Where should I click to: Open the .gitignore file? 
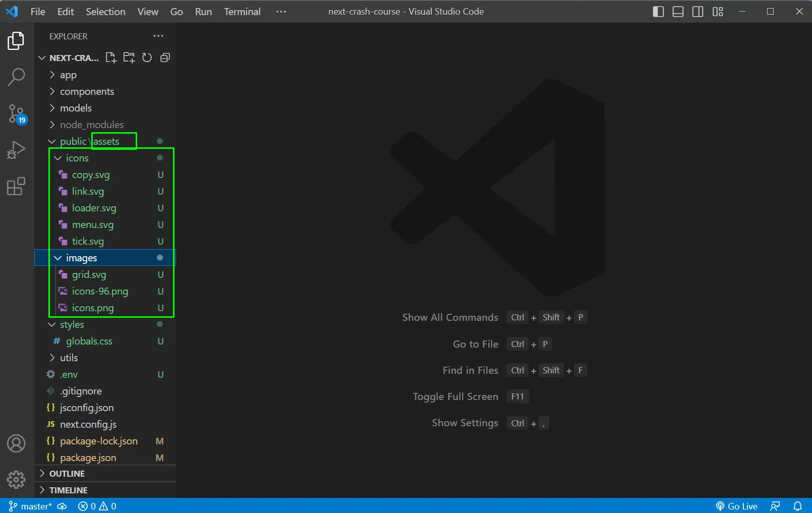pyautogui.click(x=105, y=391)
